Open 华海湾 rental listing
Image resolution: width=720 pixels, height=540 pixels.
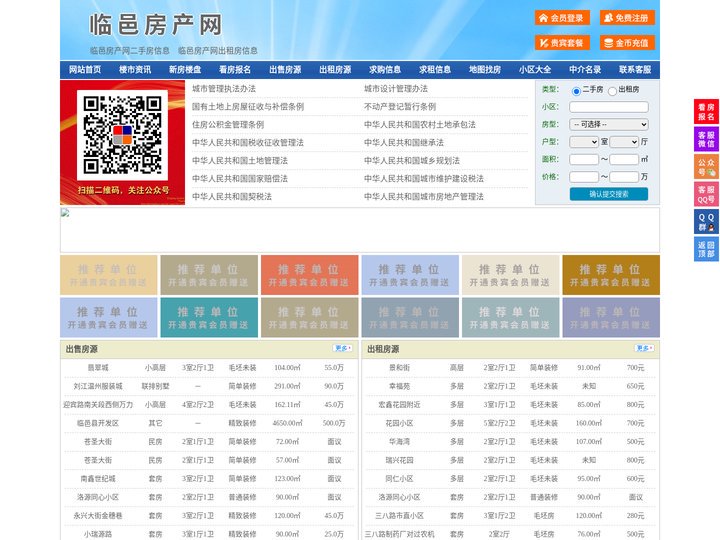pos(399,441)
